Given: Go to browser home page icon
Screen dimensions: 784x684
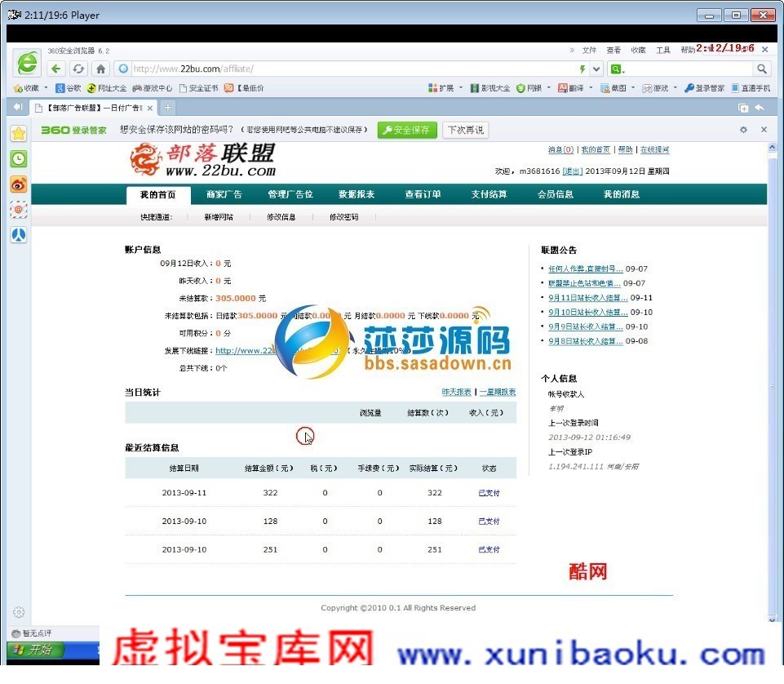Looking at the screenshot, I should point(100,69).
